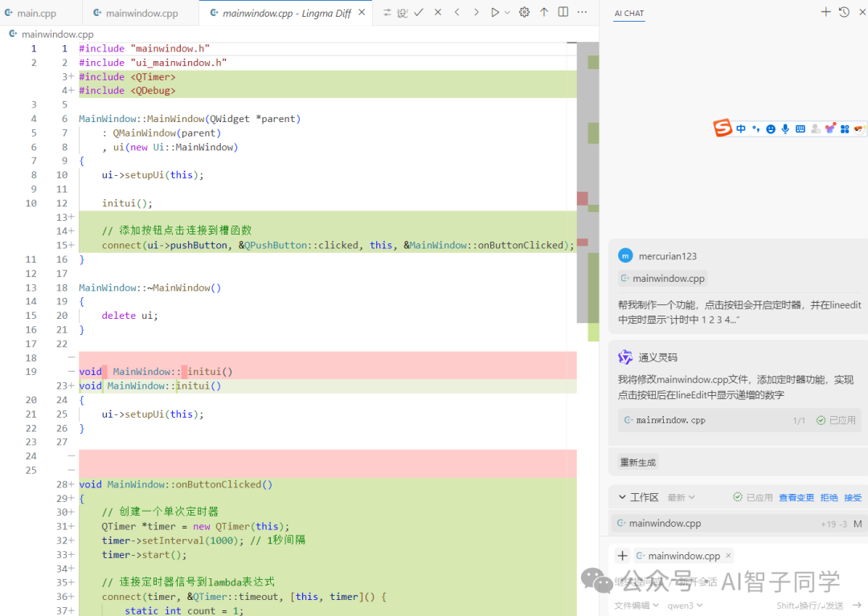Click the #include <QTimer> added line
The width and height of the screenshot is (868, 616).
click(x=328, y=77)
